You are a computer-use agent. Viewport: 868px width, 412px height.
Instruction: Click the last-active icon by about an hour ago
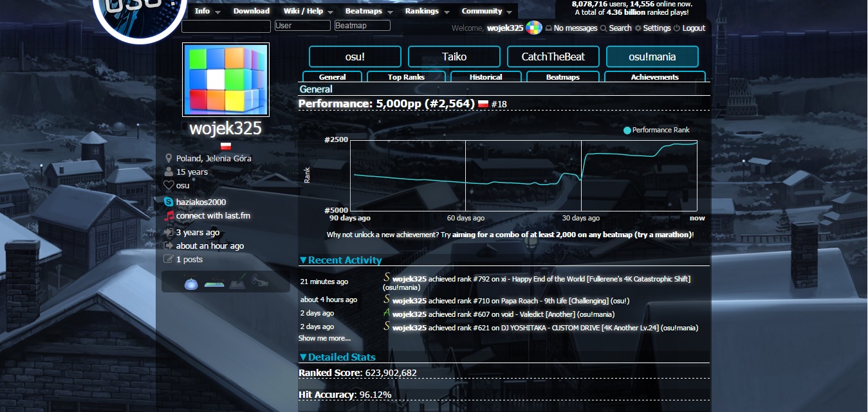[169, 246]
